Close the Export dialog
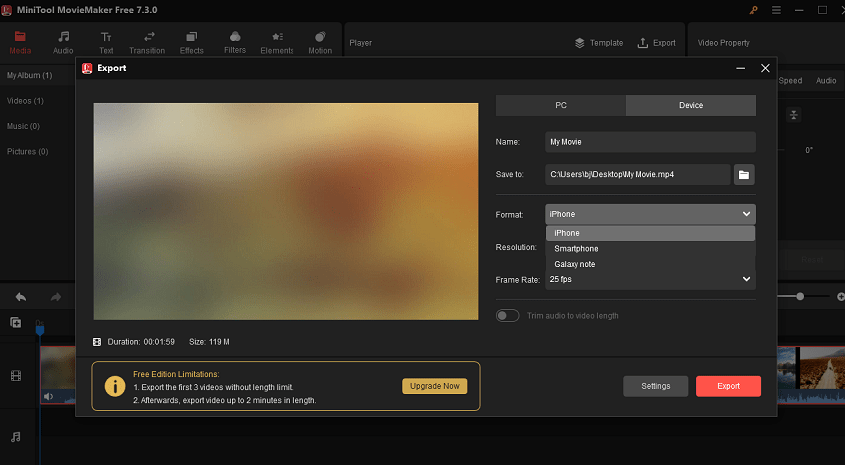 point(765,68)
